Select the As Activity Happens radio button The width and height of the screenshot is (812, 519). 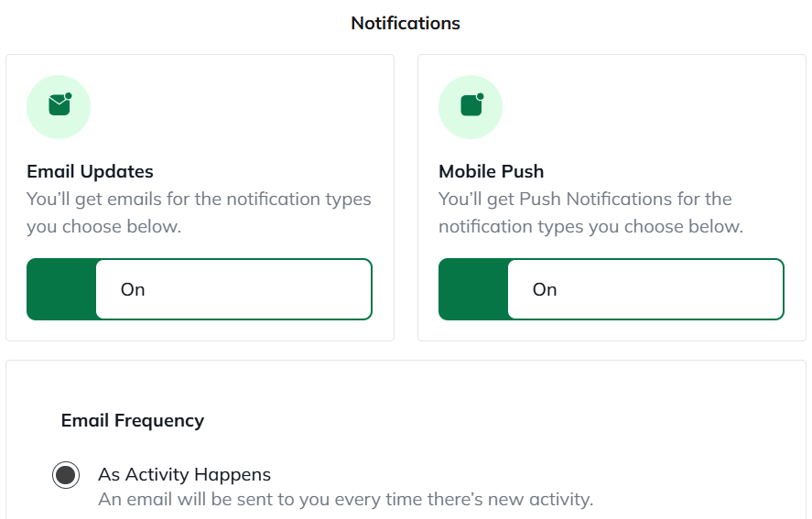pos(66,475)
